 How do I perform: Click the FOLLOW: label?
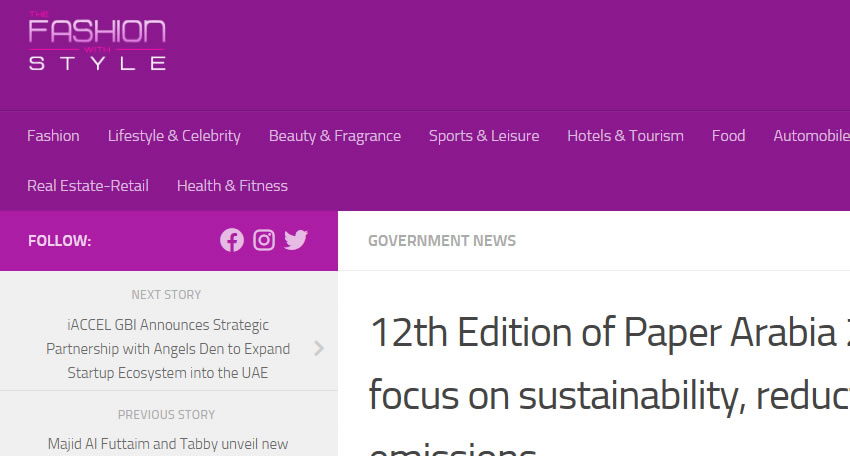coord(60,241)
